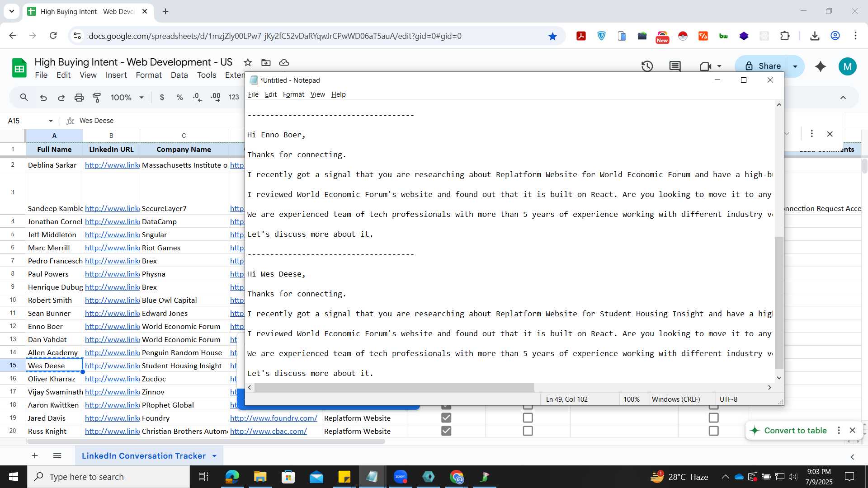Show all sheets list icon
This screenshot has width=868, height=488.
(57, 456)
